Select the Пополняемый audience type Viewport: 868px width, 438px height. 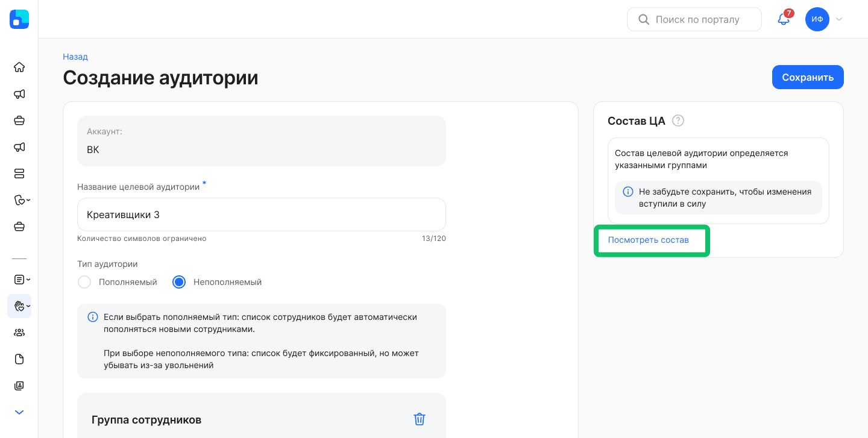84,282
